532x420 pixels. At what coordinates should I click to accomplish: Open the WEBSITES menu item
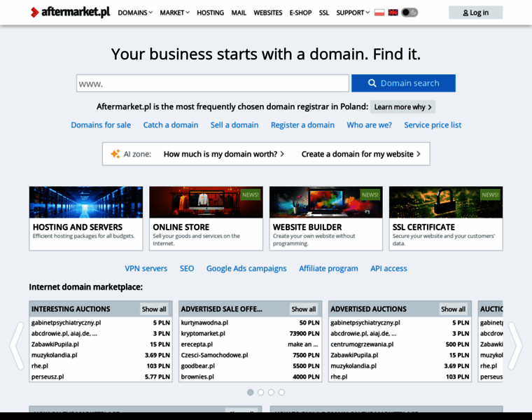click(267, 13)
